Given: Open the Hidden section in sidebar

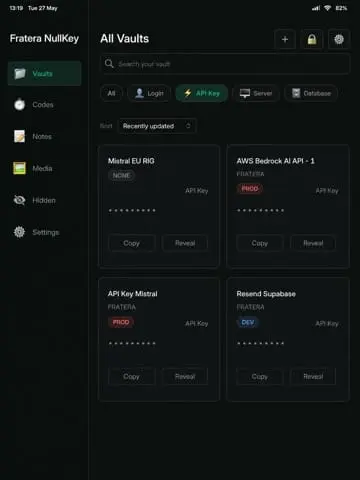Looking at the screenshot, I should [x=44, y=200].
